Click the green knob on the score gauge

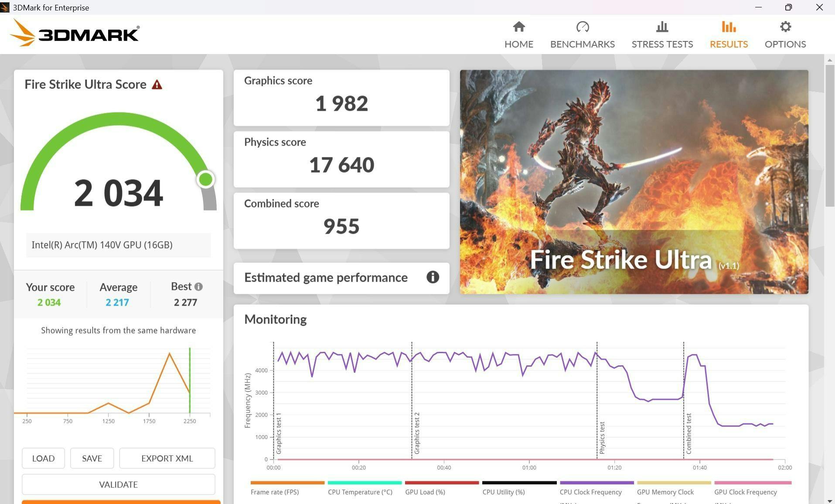[x=206, y=179]
